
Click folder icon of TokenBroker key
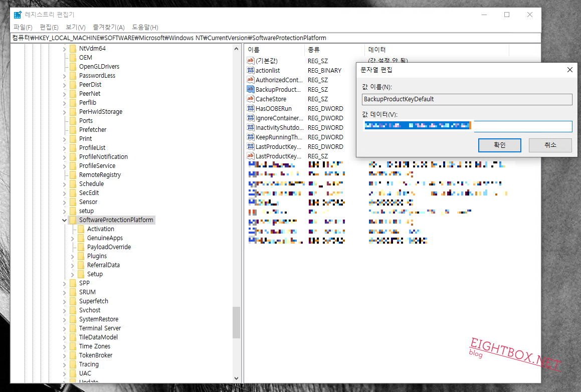pyautogui.click(x=73, y=355)
